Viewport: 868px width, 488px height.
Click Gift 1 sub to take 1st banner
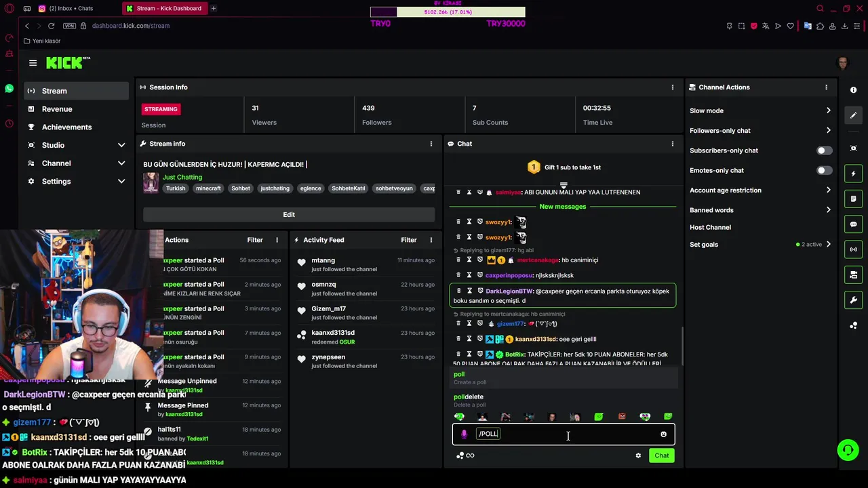564,167
